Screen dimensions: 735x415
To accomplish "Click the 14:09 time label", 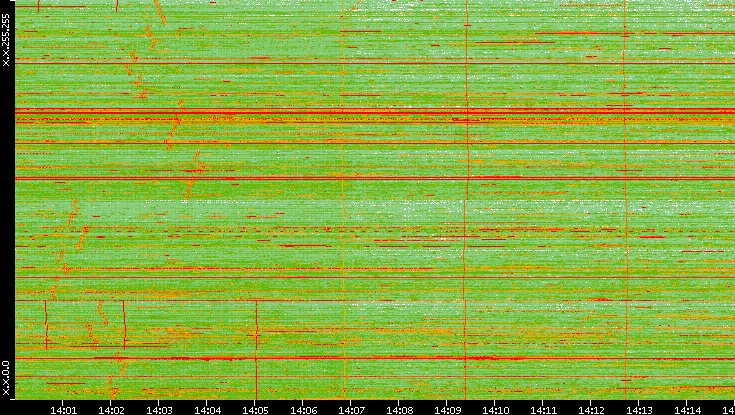I will point(447,410).
